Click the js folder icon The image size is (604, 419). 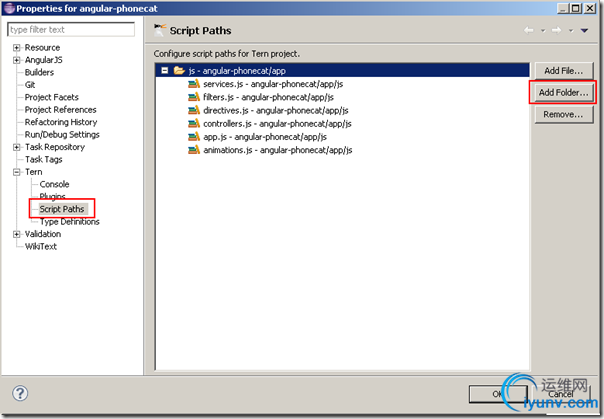tap(179, 70)
